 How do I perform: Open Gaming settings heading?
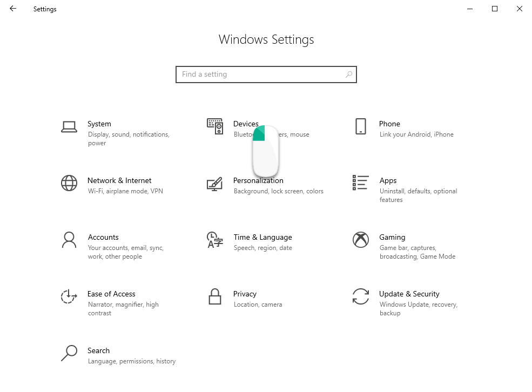tap(392, 238)
